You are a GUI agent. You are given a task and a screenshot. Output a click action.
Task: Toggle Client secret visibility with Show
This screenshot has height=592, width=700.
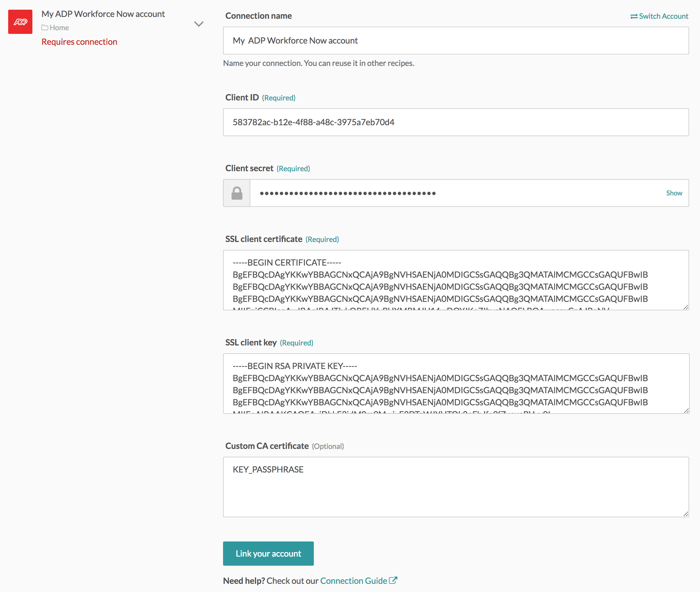674,193
